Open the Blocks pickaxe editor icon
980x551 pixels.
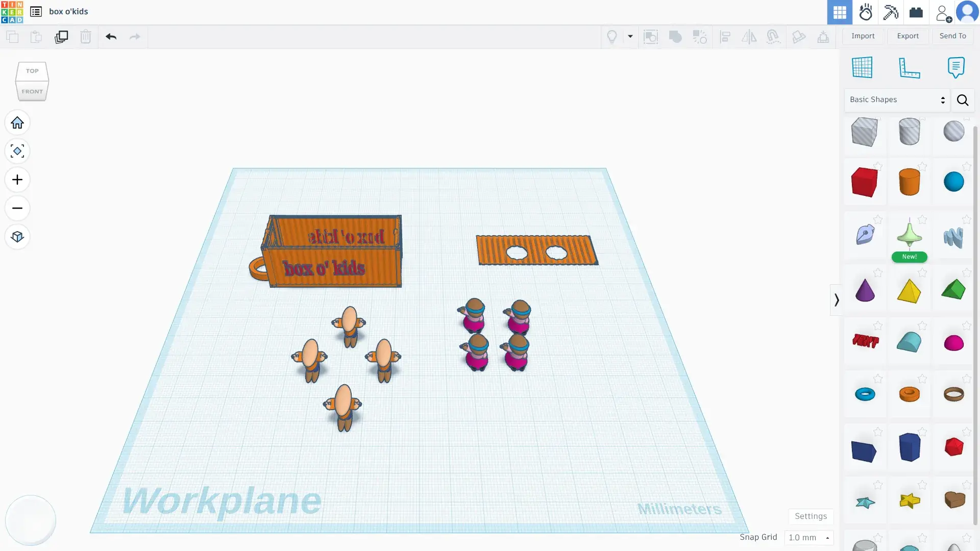891,12
